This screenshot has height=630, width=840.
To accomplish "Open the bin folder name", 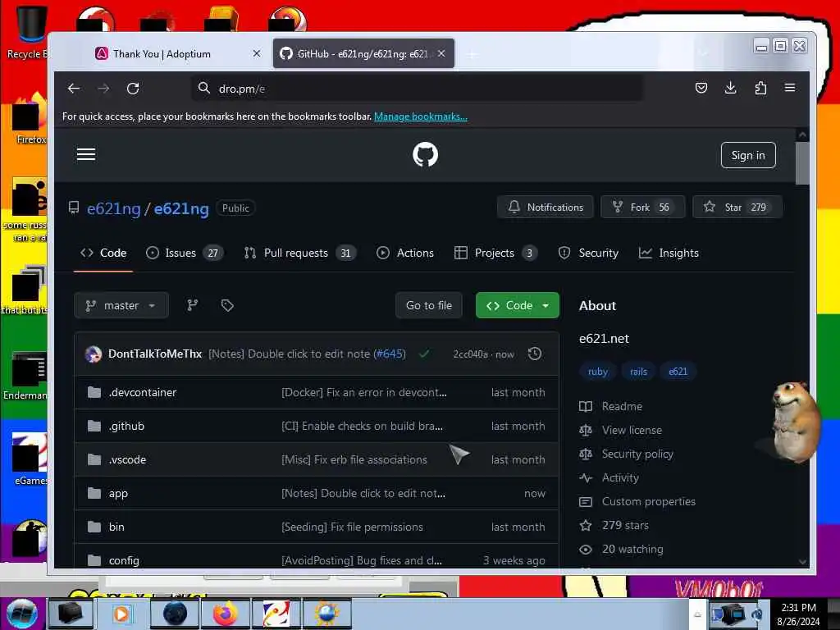I will click(x=116, y=527).
